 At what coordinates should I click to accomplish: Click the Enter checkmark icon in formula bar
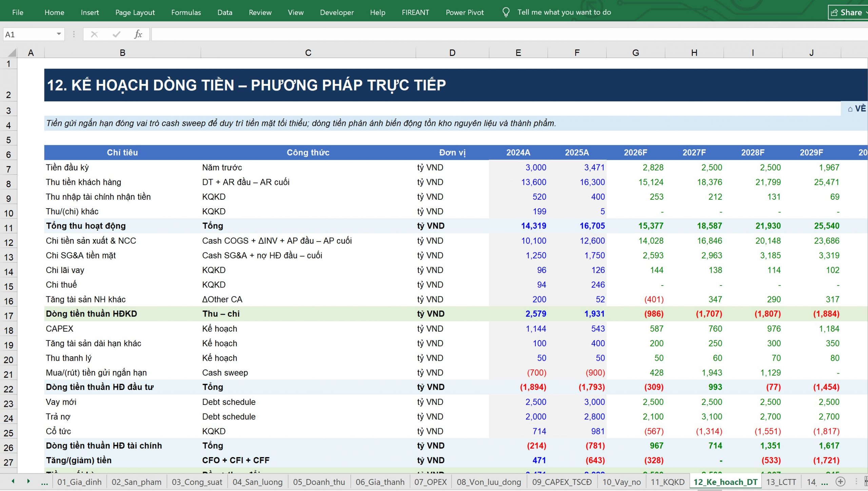[116, 34]
